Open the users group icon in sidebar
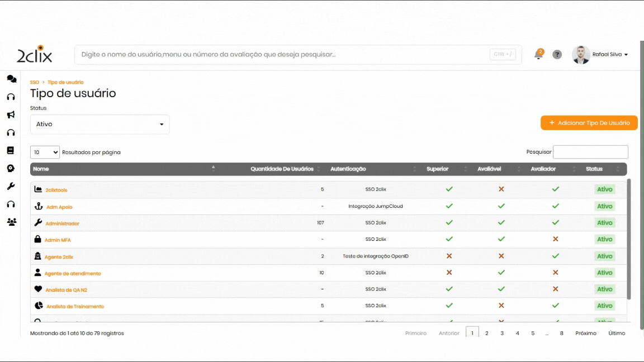644x362 pixels. 11,222
